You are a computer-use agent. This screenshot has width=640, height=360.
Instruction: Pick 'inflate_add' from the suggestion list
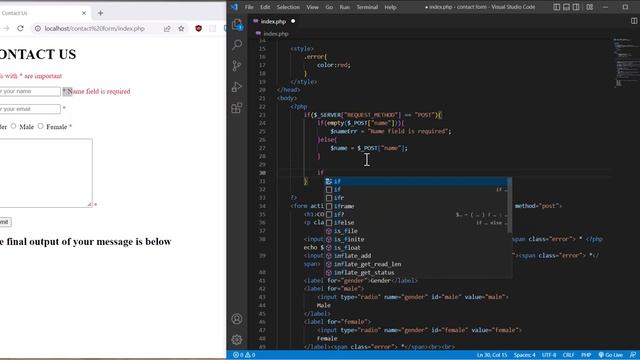416,256
